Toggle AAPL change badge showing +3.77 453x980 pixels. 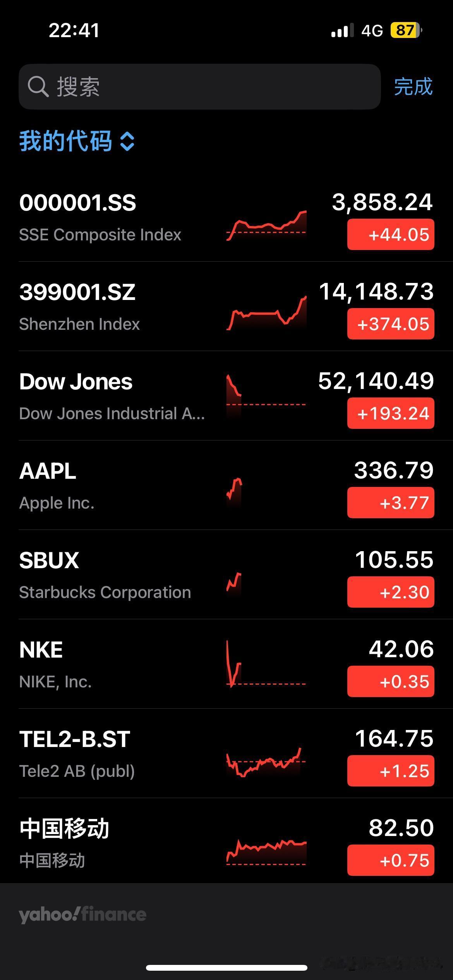(x=391, y=503)
